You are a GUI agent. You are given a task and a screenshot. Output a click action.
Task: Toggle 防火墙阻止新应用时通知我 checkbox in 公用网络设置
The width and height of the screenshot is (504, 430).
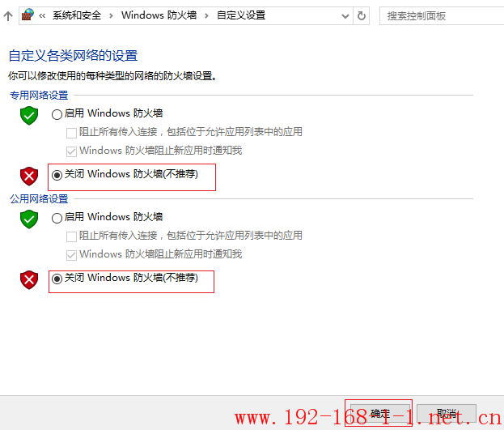(x=71, y=255)
